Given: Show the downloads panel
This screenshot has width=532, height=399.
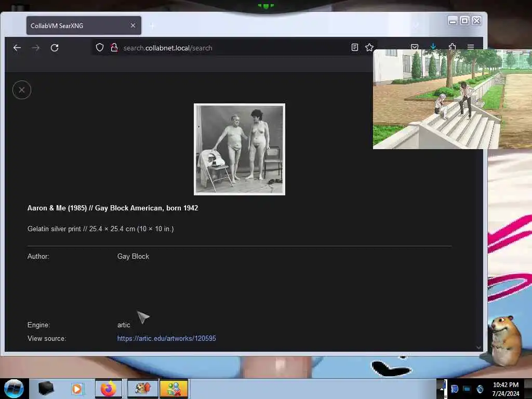Looking at the screenshot, I should click(433, 46).
